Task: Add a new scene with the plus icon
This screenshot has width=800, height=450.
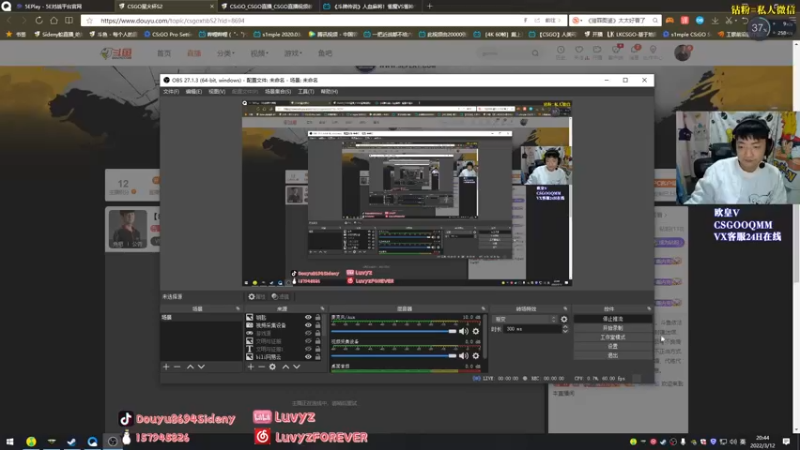Action: (x=166, y=367)
